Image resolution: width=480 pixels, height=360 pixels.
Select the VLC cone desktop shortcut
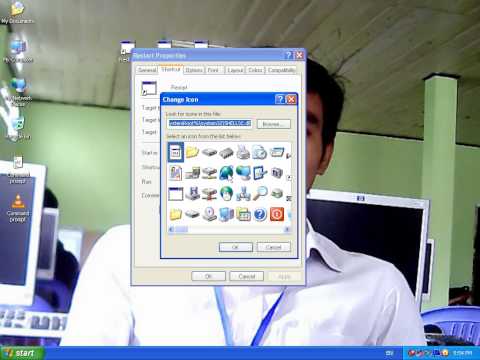click(18, 208)
